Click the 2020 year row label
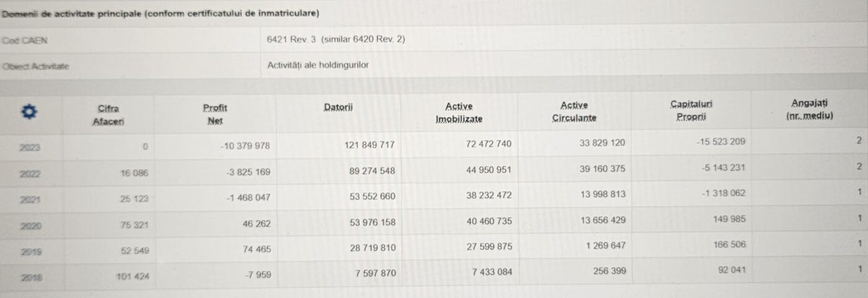The width and height of the screenshot is (868, 298). pyautogui.click(x=30, y=226)
